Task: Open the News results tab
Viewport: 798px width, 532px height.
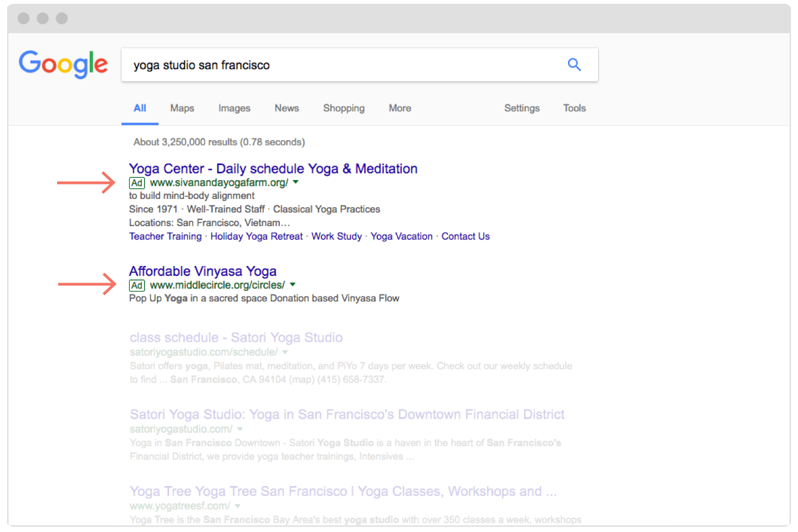Action: click(x=287, y=108)
